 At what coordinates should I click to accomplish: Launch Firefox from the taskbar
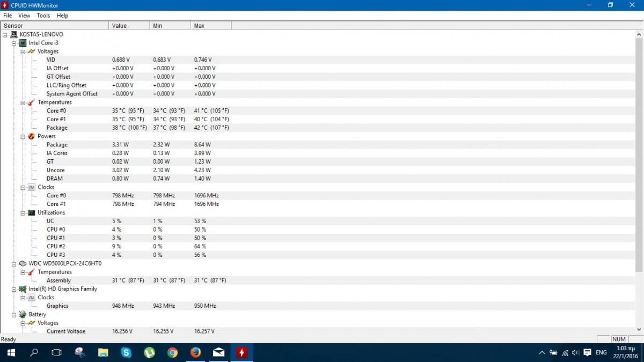[195, 352]
